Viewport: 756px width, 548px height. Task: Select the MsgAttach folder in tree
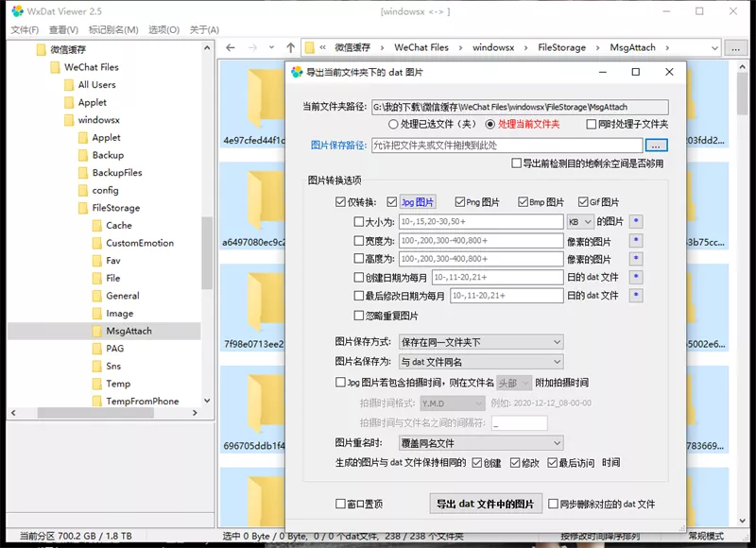click(129, 331)
